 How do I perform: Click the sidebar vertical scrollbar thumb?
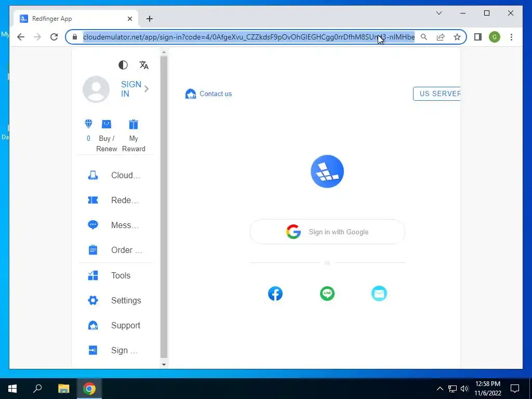click(164, 207)
